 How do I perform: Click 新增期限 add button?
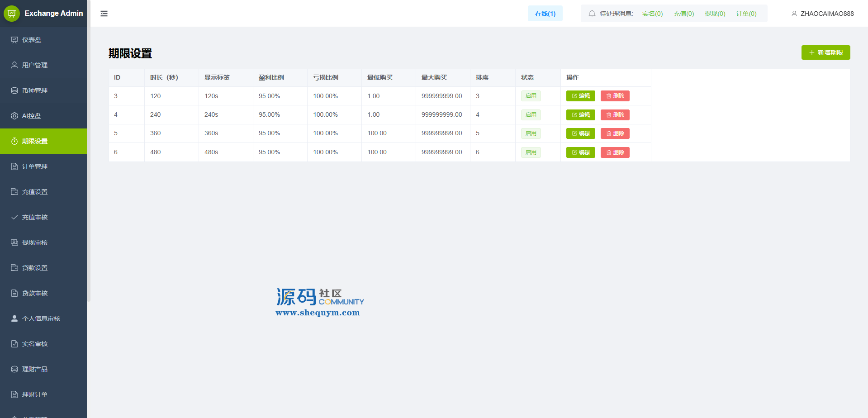825,52
